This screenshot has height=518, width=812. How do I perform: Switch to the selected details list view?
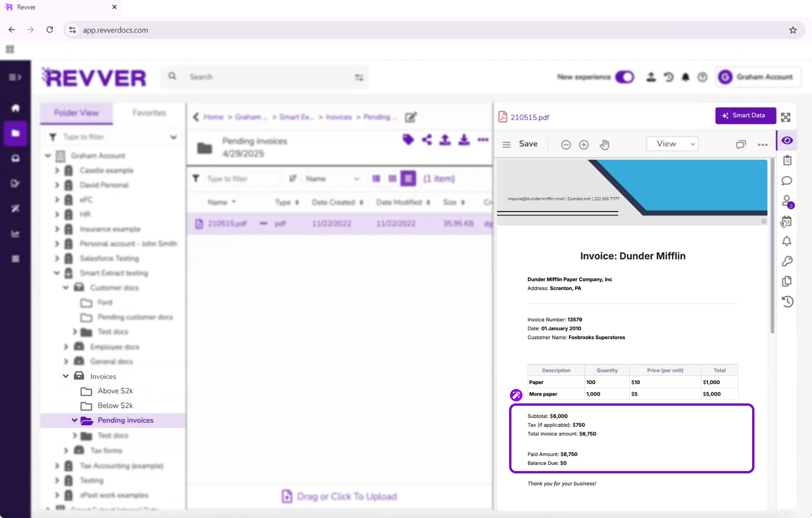click(408, 179)
